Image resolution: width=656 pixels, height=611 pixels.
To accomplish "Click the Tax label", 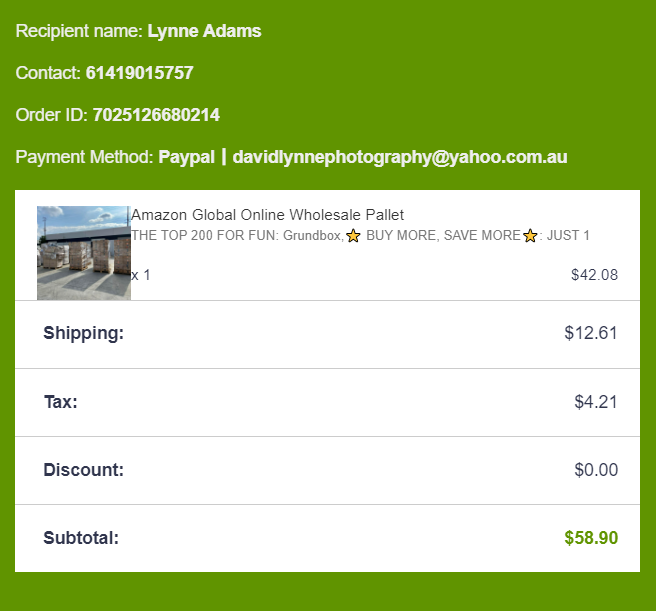I will pos(60,402).
